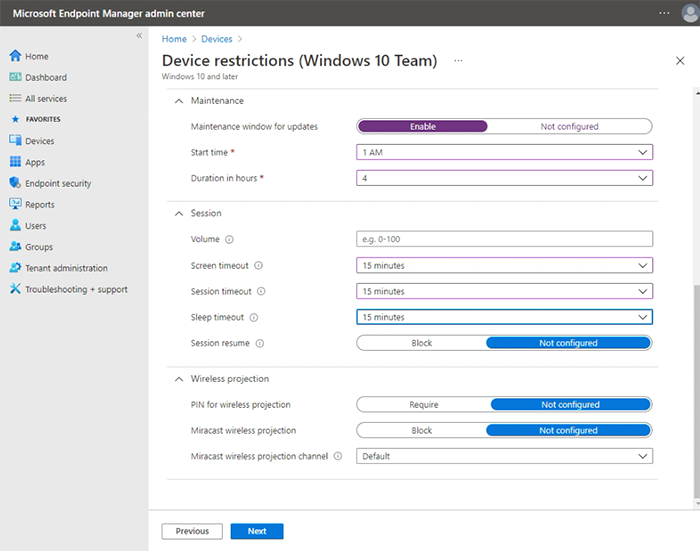Open the Dashboard icon in sidebar

(x=15, y=77)
